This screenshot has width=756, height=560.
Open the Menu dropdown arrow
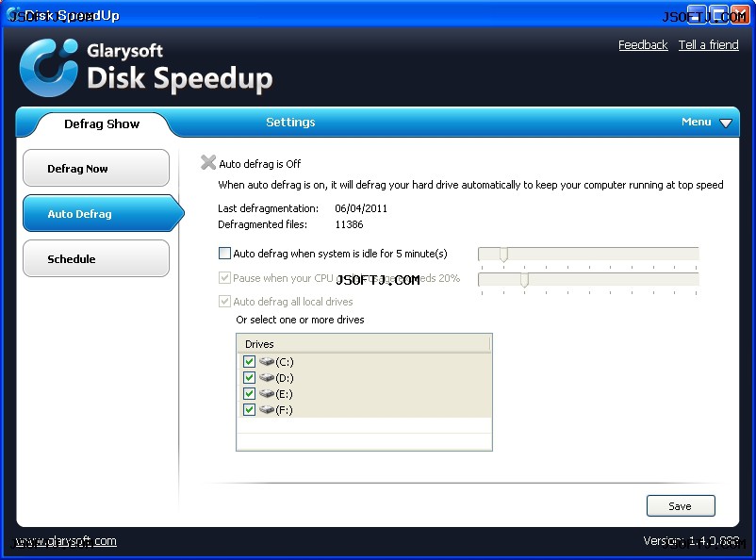tap(726, 123)
